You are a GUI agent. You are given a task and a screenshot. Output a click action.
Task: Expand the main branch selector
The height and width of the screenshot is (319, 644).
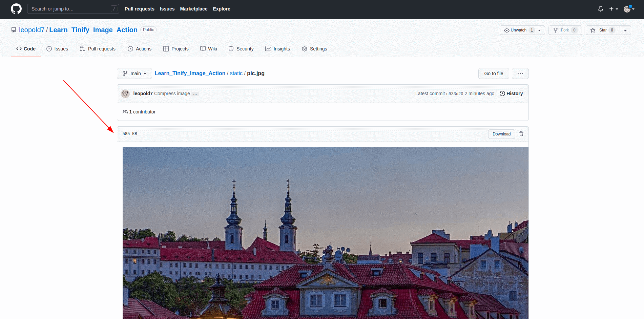(134, 73)
